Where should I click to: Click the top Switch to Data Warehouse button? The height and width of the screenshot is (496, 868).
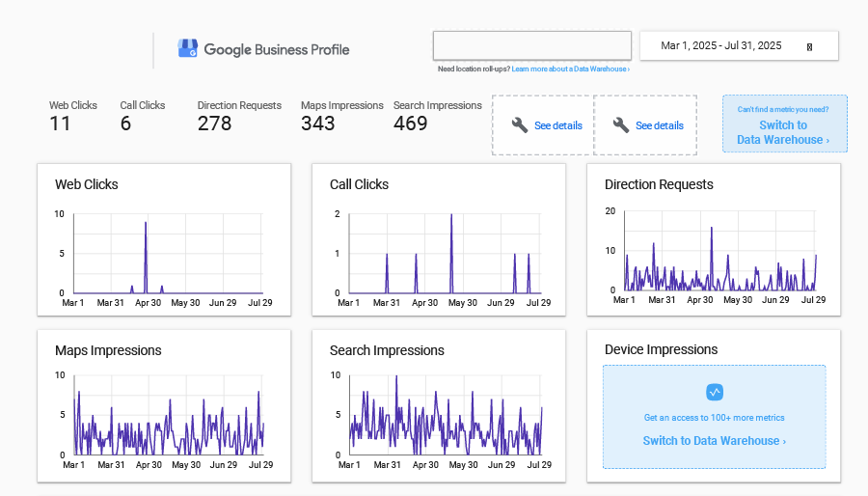pyautogui.click(x=783, y=132)
